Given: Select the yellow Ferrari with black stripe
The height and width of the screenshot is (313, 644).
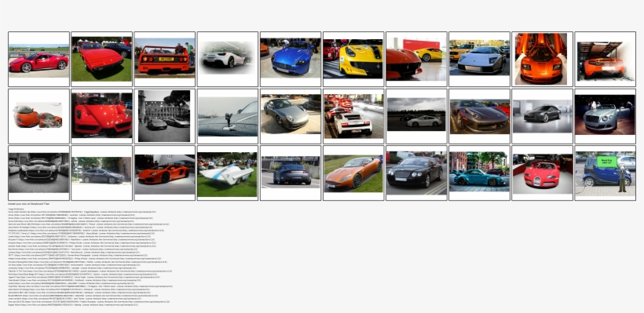Looking at the screenshot, I should coord(353,58).
